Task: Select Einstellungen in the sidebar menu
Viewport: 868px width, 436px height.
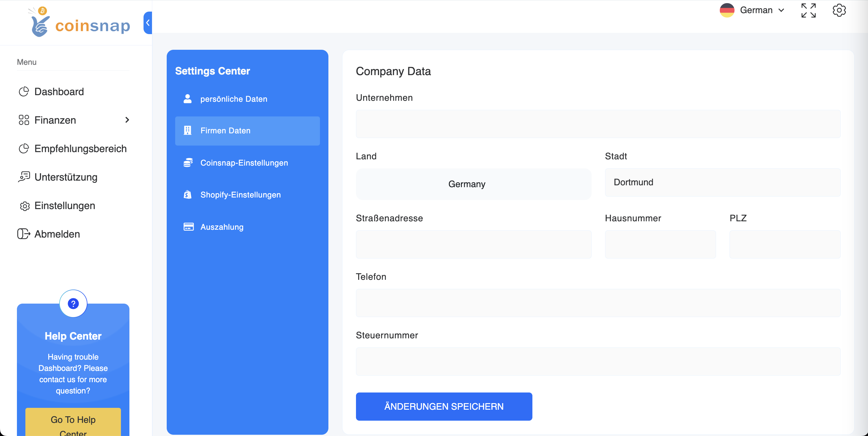Action: (x=64, y=205)
